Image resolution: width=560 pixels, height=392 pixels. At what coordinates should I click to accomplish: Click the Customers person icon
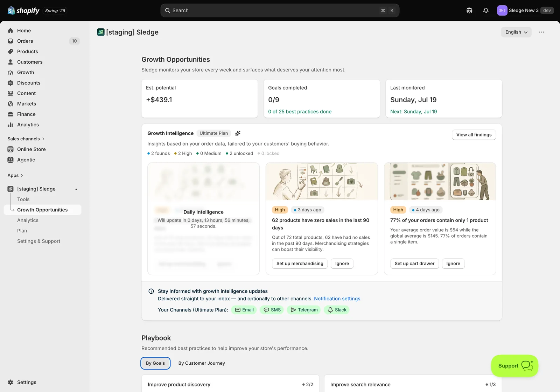pyautogui.click(x=10, y=62)
